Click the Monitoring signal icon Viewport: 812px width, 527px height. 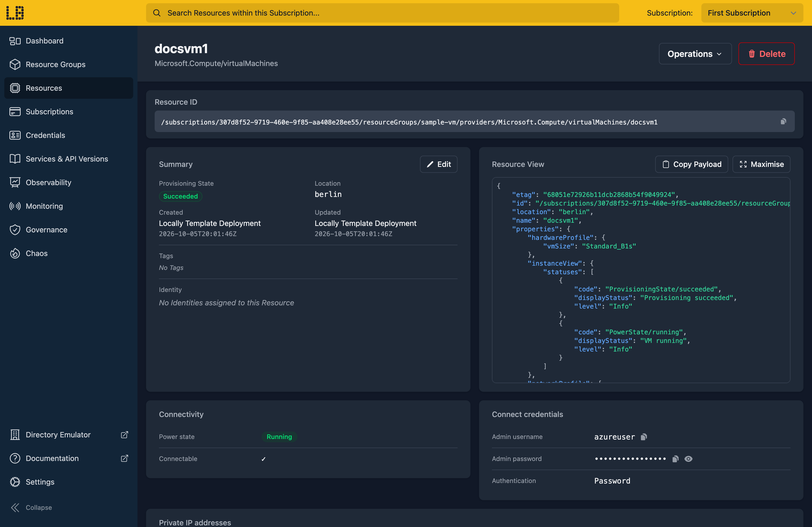(x=15, y=206)
